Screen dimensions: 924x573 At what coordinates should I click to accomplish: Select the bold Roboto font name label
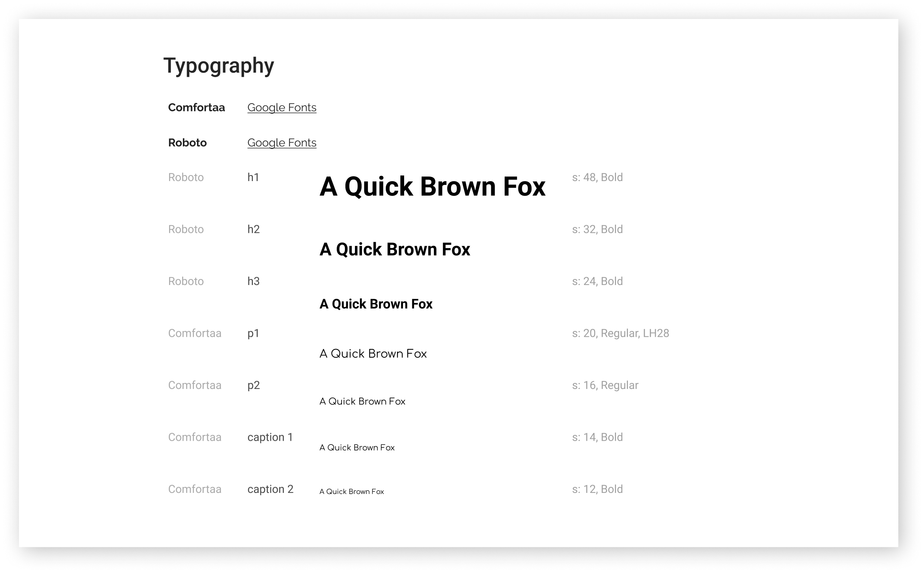[187, 142]
